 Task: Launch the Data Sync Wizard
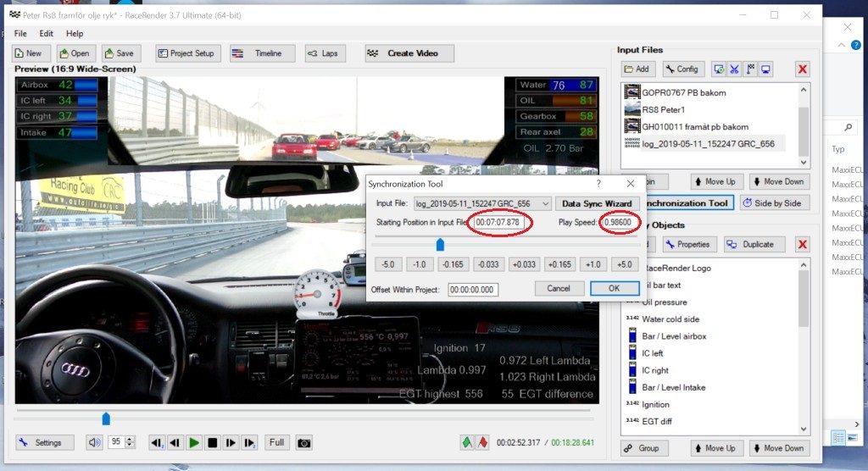point(597,203)
